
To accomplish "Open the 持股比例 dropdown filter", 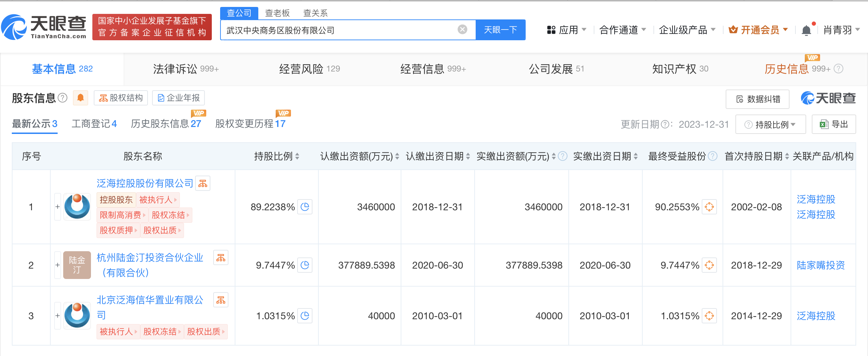I will click(x=770, y=125).
